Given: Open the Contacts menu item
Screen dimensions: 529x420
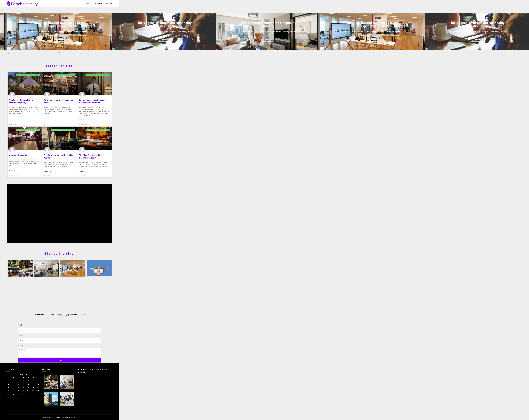Looking at the screenshot, I should click(x=108, y=4).
